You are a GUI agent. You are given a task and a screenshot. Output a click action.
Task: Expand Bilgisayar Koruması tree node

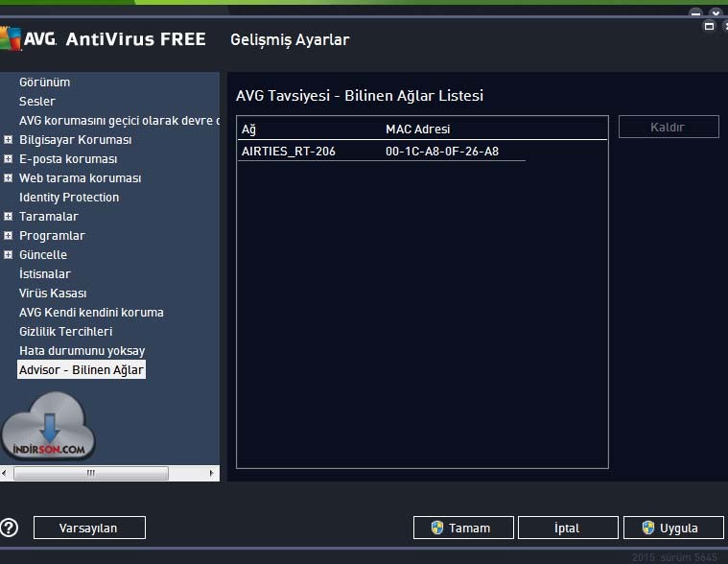[x=8, y=139]
